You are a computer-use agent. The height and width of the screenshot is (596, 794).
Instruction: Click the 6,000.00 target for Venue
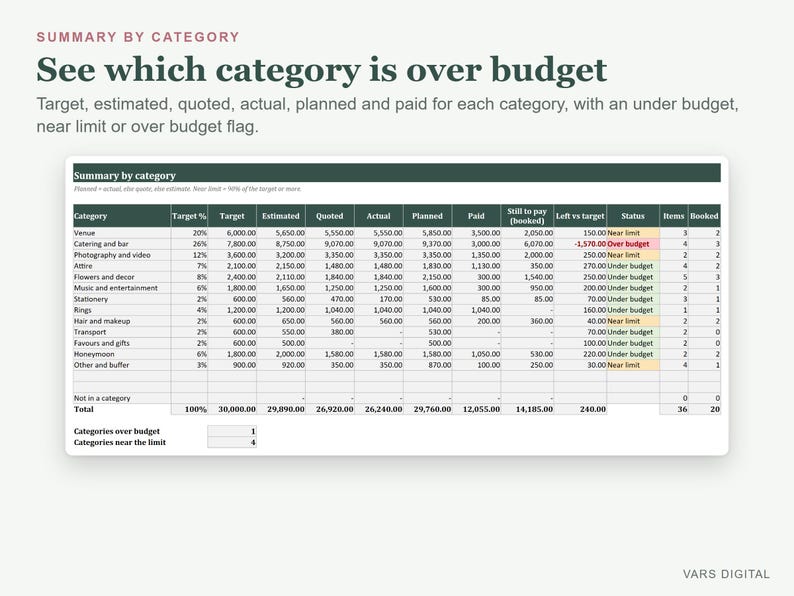[x=232, y=233]
